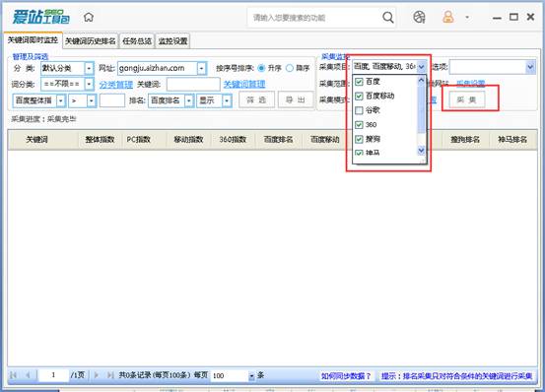Image resolution: width=545 pixels, height=392 pixels.
Task: Click the search magnifier icon
Action: point(388,17)
